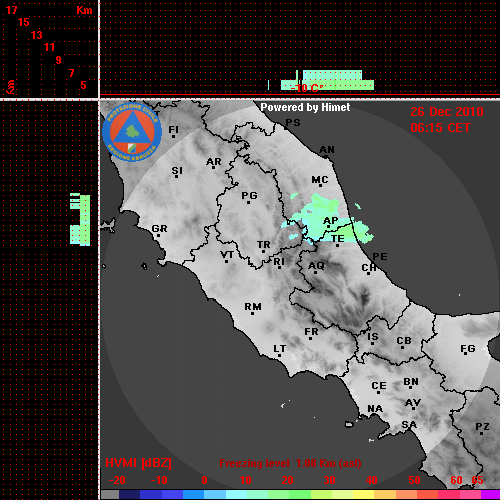Click the 50 dBZ legend value
500x500 pixels.
pyautogui.click(x=414, y=480)
